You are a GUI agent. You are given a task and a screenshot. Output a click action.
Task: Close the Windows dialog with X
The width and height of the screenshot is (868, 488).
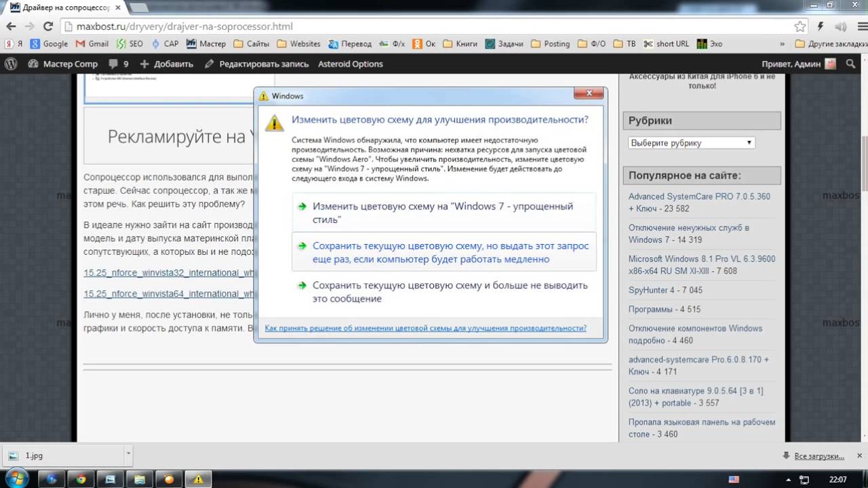pyautogui.click(x=589, y=93)
